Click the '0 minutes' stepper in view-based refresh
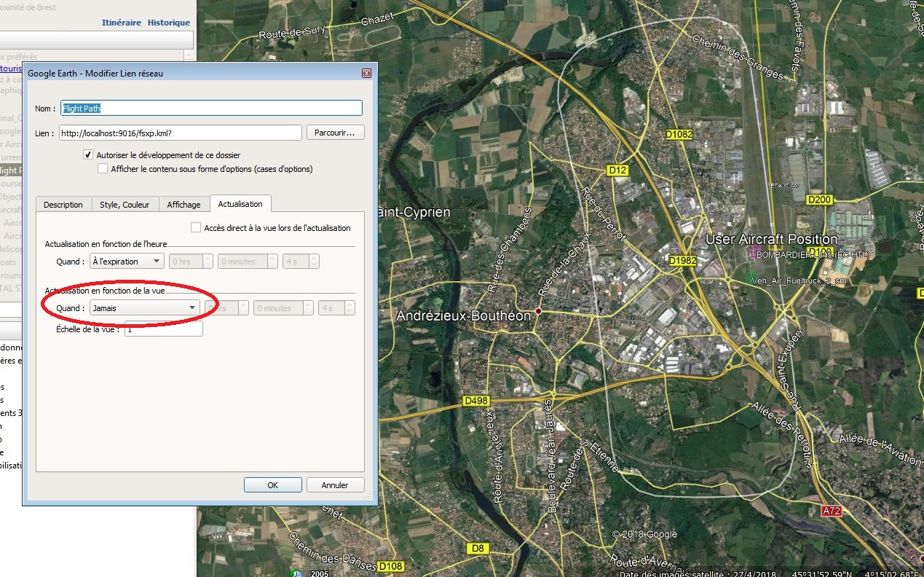 283,308
